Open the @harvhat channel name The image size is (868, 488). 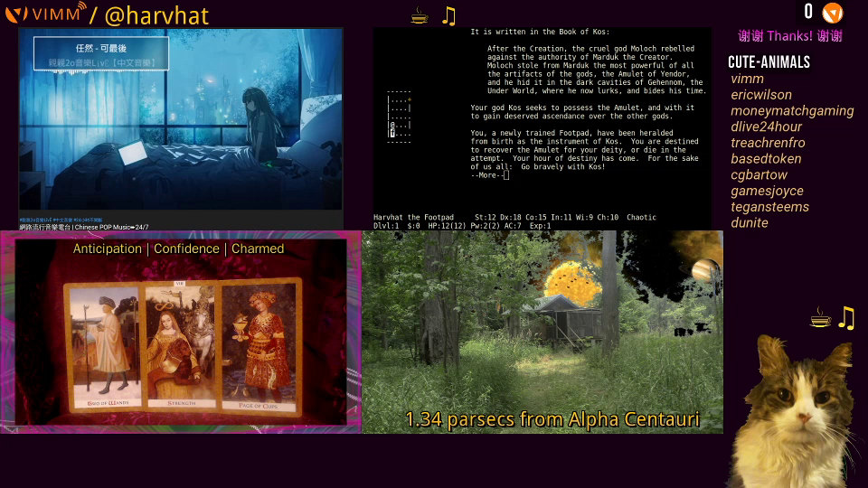(x=156, y=15)
